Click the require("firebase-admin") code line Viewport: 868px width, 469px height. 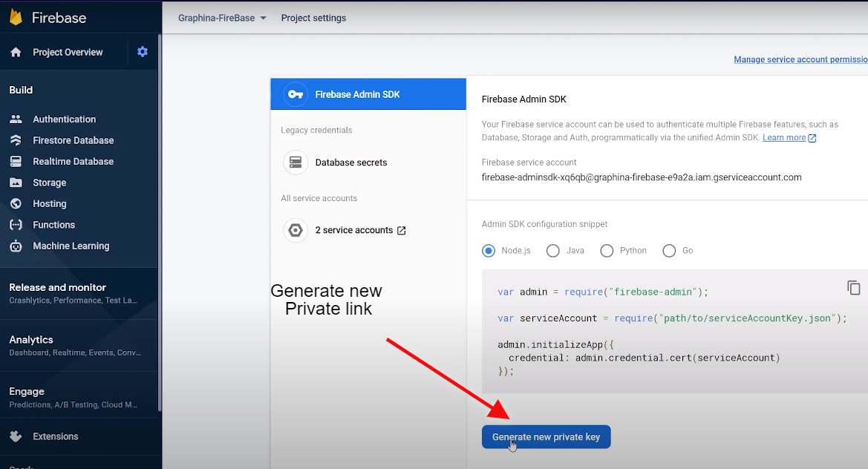603,292
